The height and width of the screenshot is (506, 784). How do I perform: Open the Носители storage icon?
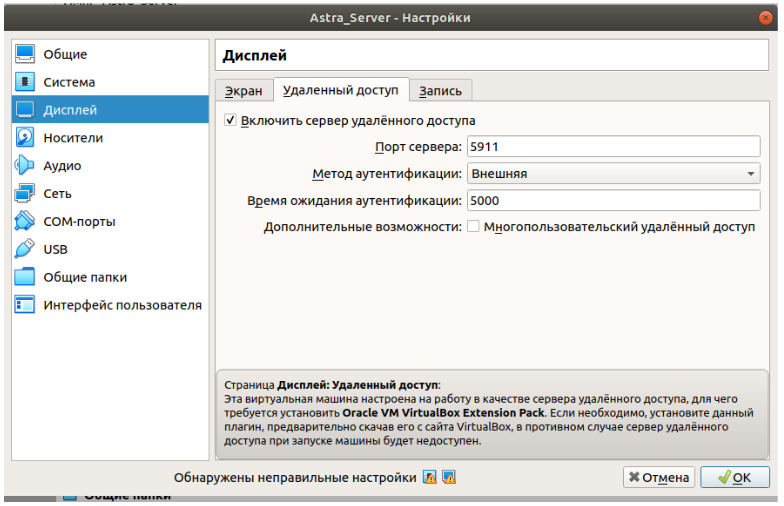[25, 138]
